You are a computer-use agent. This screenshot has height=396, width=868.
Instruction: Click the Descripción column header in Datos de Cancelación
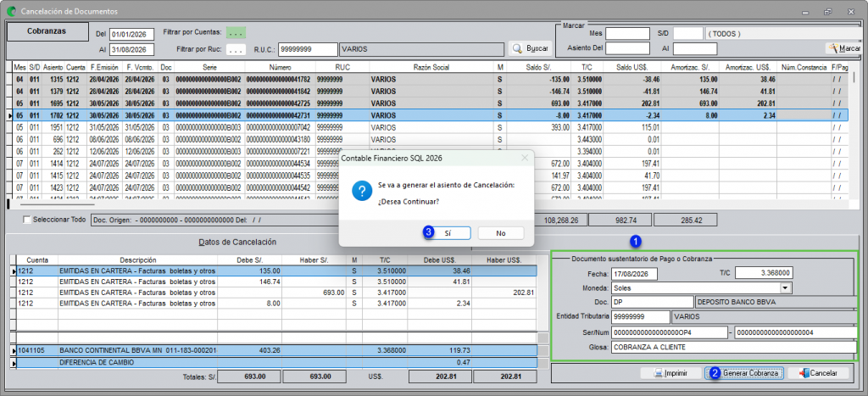click(x=138, y=259)
